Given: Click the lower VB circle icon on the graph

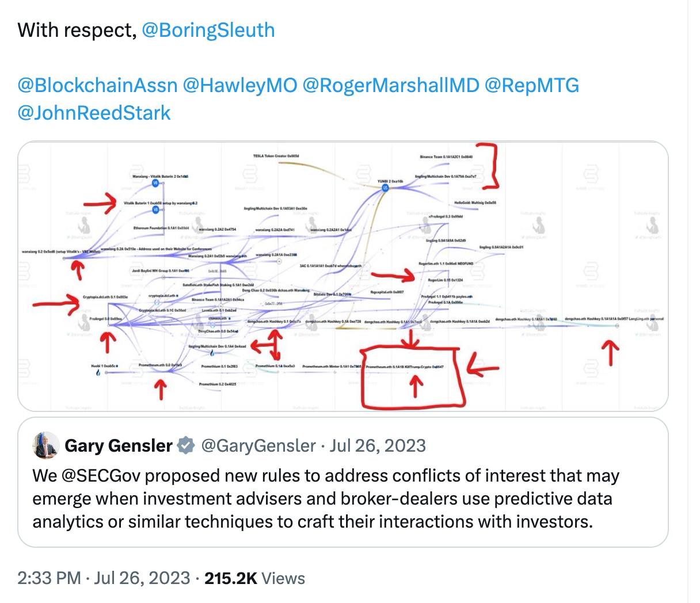Looking at the screenshot, I should point(155,209).
